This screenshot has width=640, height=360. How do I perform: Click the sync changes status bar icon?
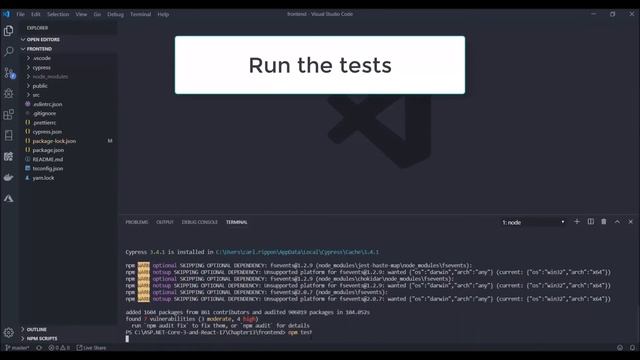[39, 348]
